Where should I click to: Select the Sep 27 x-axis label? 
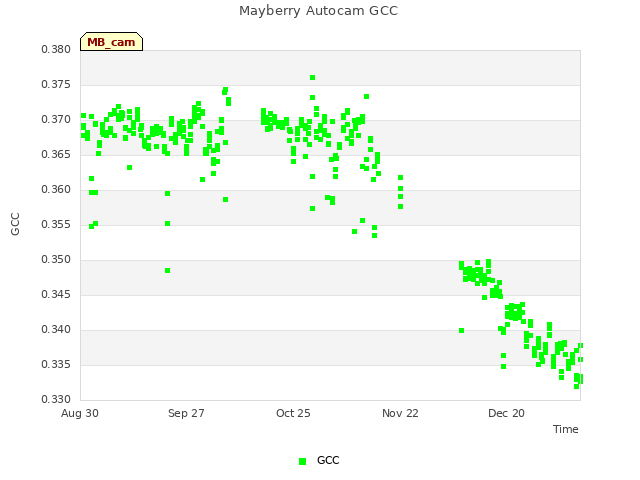pyautogui.click(x=186, y=413)
